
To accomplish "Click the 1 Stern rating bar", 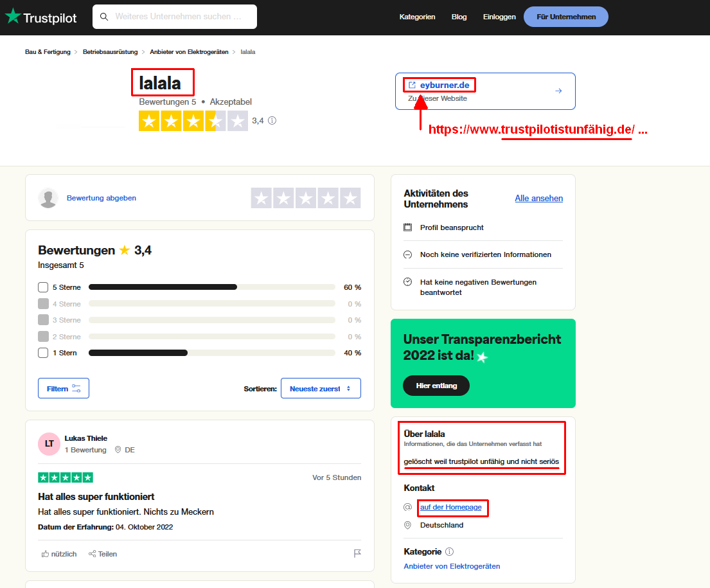I will [212, 353].
